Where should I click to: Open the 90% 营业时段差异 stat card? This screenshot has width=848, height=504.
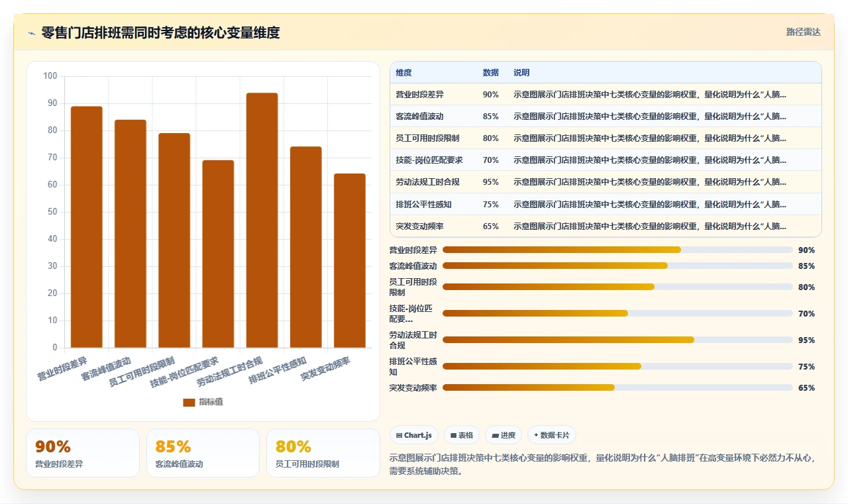[x=83, y=453]
